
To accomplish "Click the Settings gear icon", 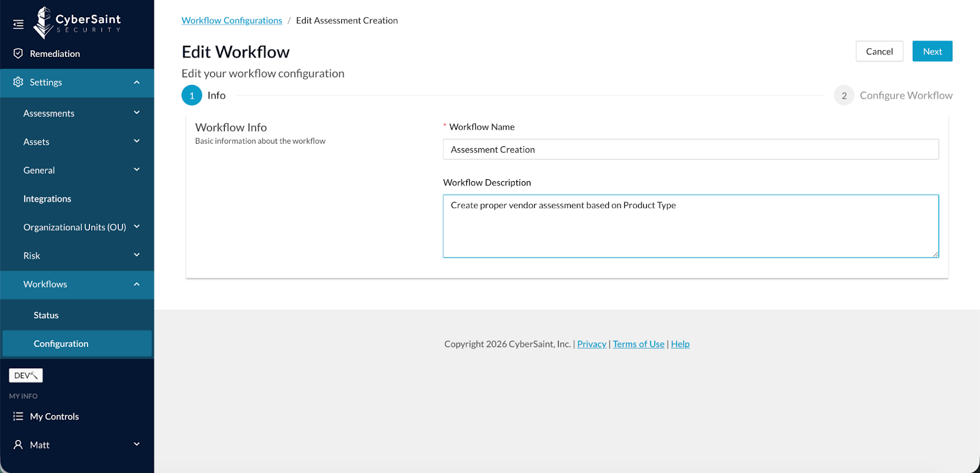I will 18,82.
